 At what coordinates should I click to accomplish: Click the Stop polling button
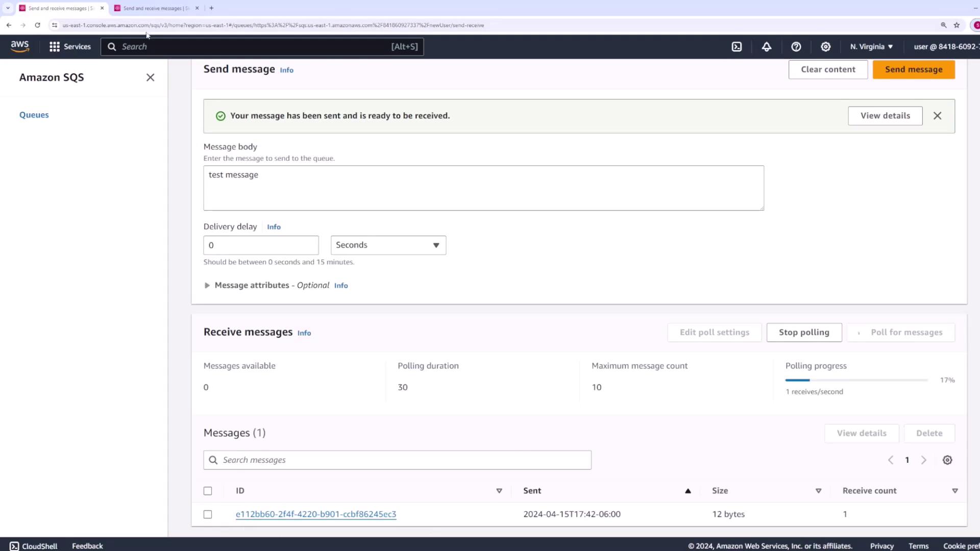[x=804, y=332]
